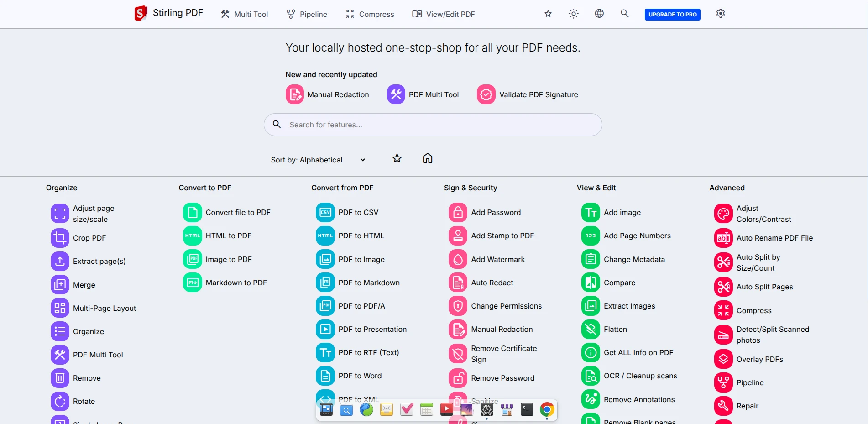
Task: Open the Image to PDF link
Action: point(229,259)
